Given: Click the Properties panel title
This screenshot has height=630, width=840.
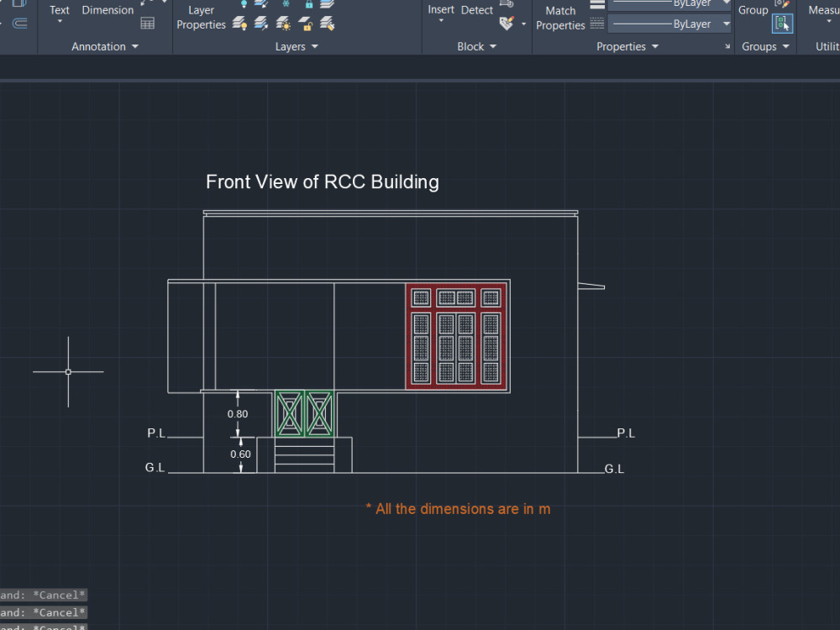Looking at the screenshot, I should pyautogui.click(x=622, y=47).
